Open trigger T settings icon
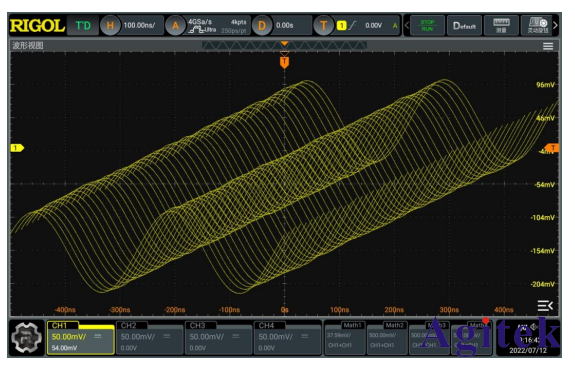The height and width of the screenshot is (365, 575). click(x=323, y=26)
